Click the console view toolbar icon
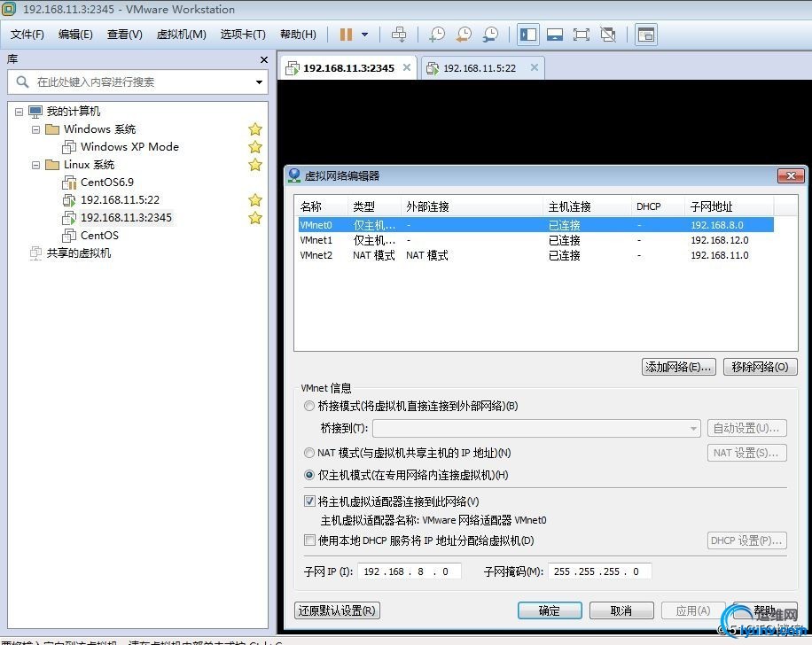This screenshot has height=645, width=812. click(x=645, y=35)
